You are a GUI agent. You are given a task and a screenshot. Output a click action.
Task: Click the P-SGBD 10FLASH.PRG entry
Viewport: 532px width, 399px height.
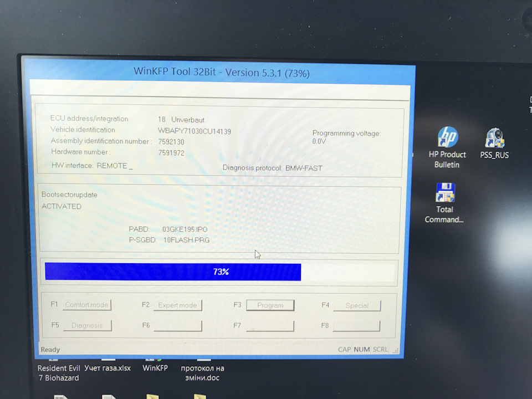point(170,240)
